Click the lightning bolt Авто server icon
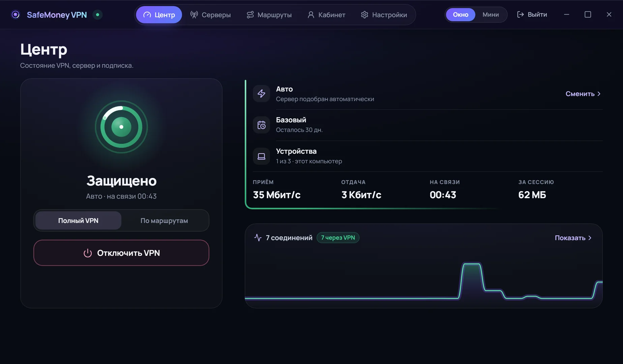 [261, 94]
